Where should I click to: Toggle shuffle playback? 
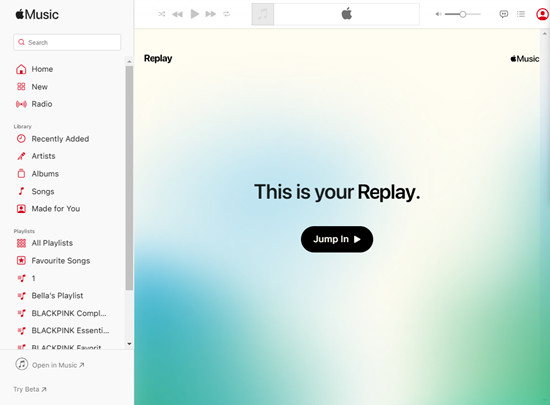pyautogui.click(x=161, y=14)
